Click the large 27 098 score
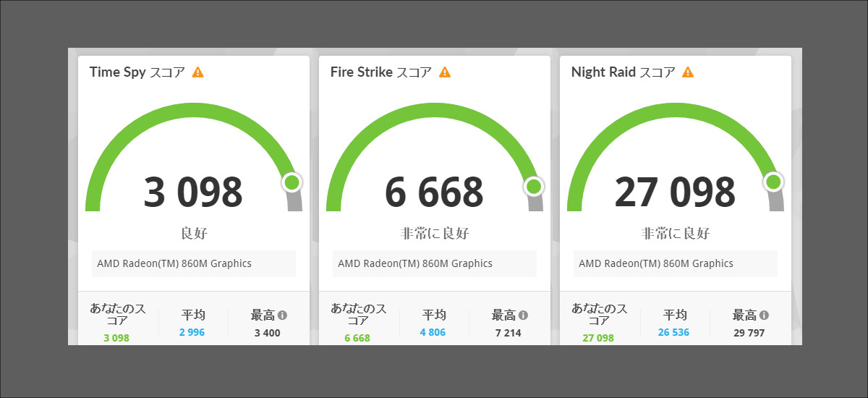 [x=675, y=192]
